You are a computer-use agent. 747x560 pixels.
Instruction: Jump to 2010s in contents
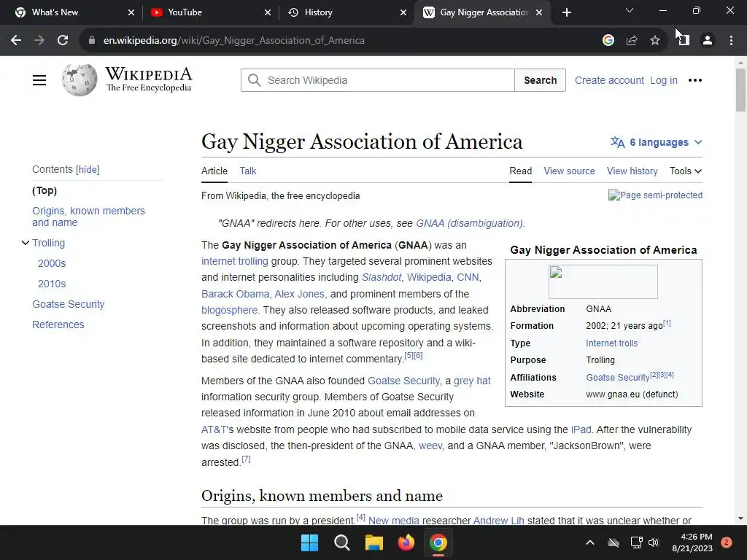[52, 284]
